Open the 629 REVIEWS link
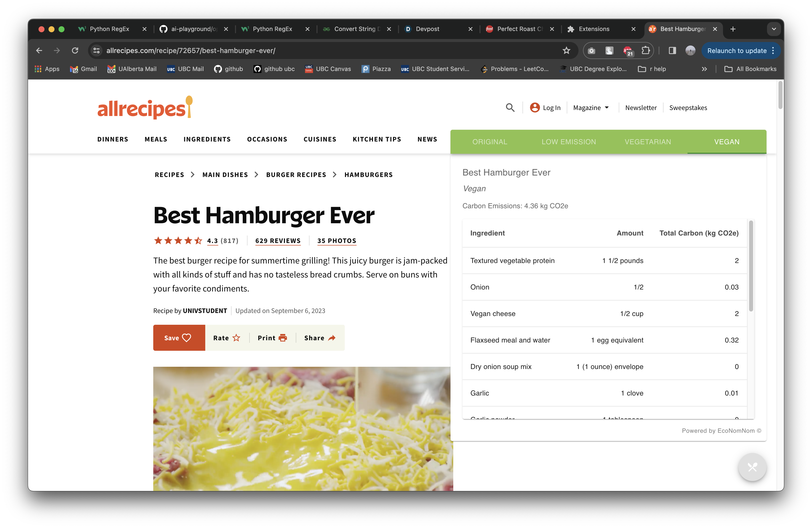 coord(278,241)
